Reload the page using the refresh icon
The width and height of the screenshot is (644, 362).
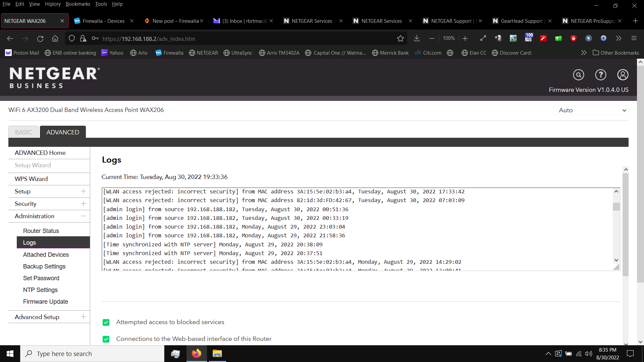click(40, 39)
